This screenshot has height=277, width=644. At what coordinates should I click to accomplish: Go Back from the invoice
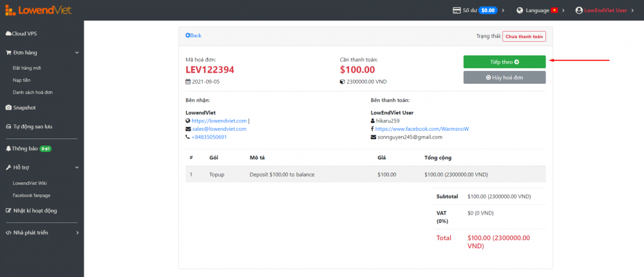tap(193, 35)
